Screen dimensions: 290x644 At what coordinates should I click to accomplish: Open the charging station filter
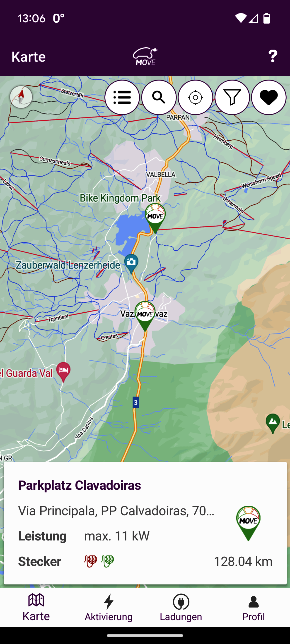point(232,97)
